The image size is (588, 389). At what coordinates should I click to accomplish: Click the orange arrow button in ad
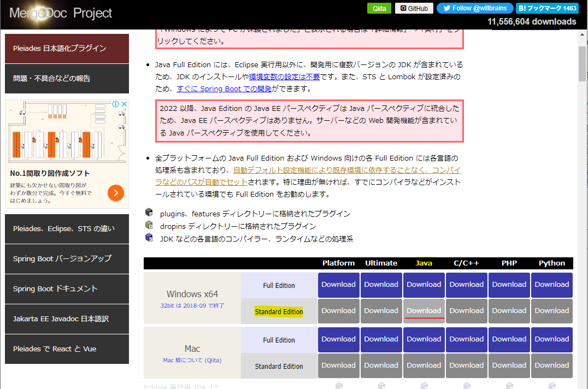[116, 193]
